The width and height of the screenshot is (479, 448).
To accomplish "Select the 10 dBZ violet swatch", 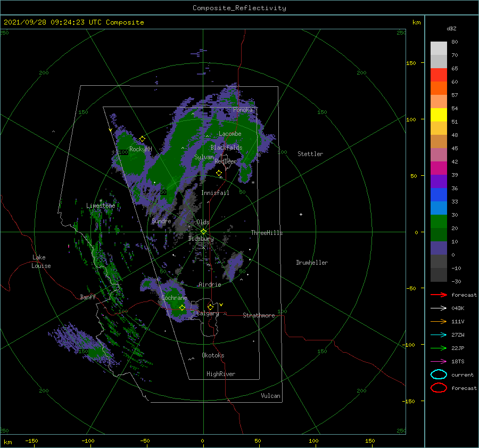I will tap(439, 248).
